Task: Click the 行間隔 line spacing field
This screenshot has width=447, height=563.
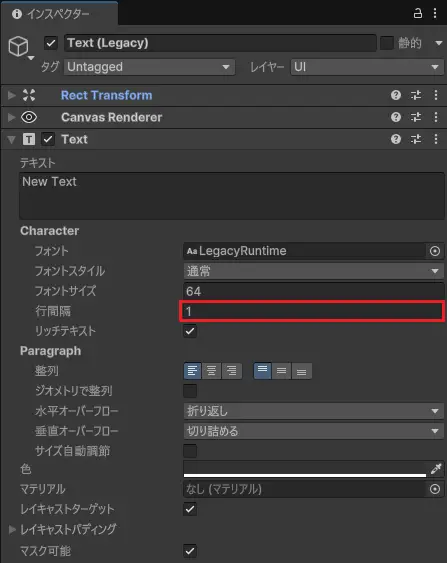Action: (312, 311)
